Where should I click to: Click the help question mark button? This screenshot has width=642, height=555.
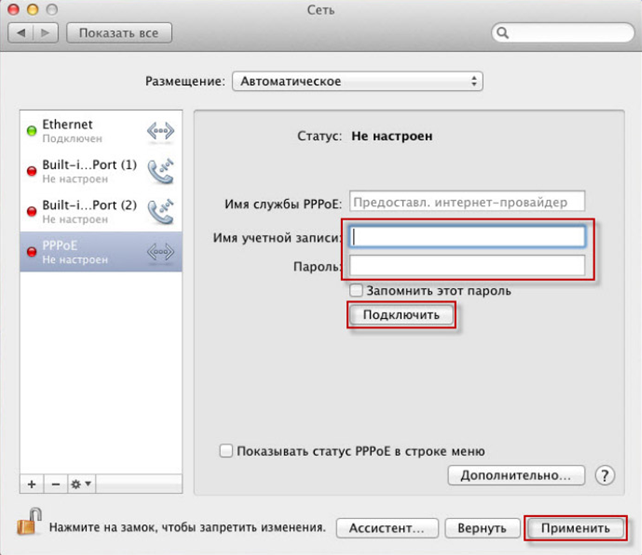tap(604, 475)
